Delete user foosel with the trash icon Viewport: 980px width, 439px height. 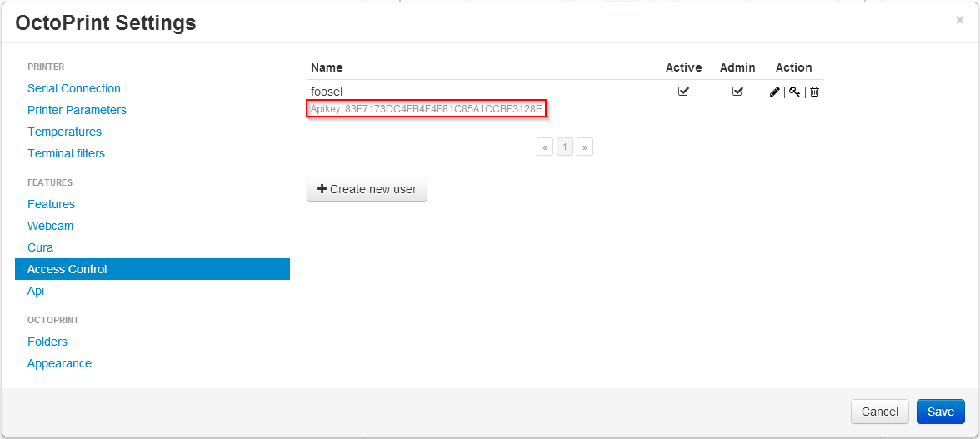(x=814, y=92)
